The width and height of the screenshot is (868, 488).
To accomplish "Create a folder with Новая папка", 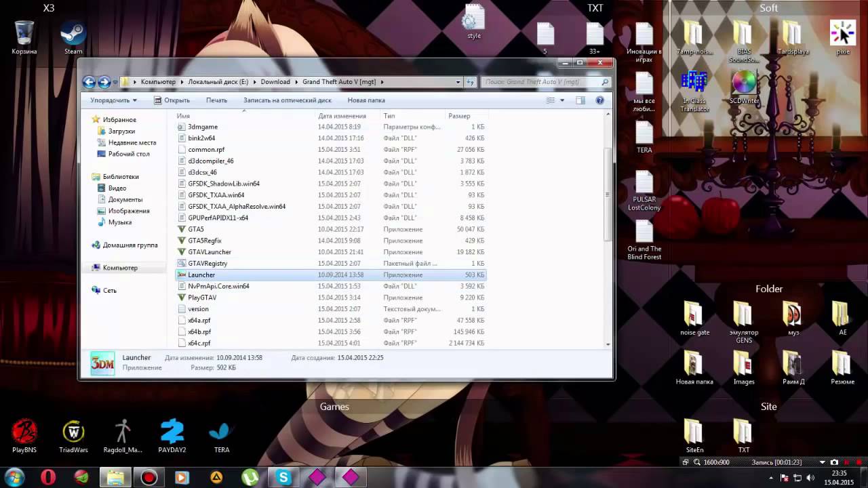I will (366, 100).
